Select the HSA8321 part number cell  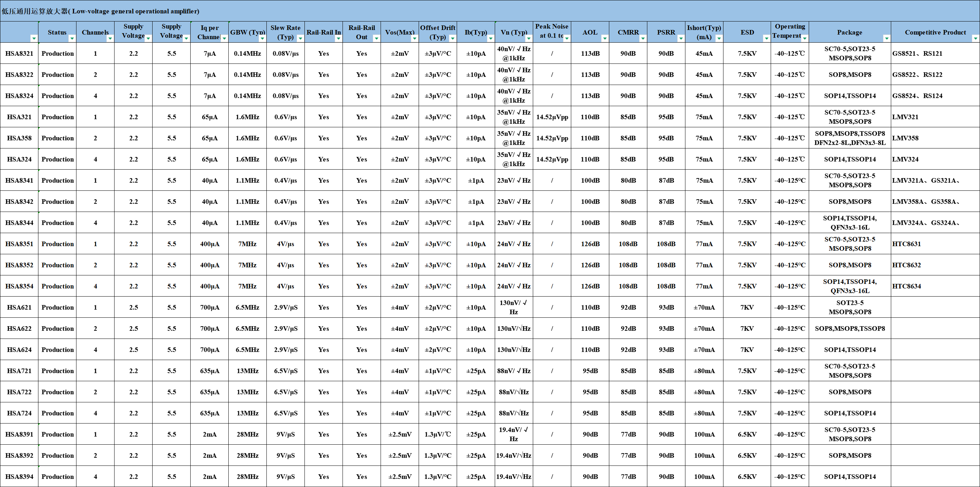coord(19,53)
